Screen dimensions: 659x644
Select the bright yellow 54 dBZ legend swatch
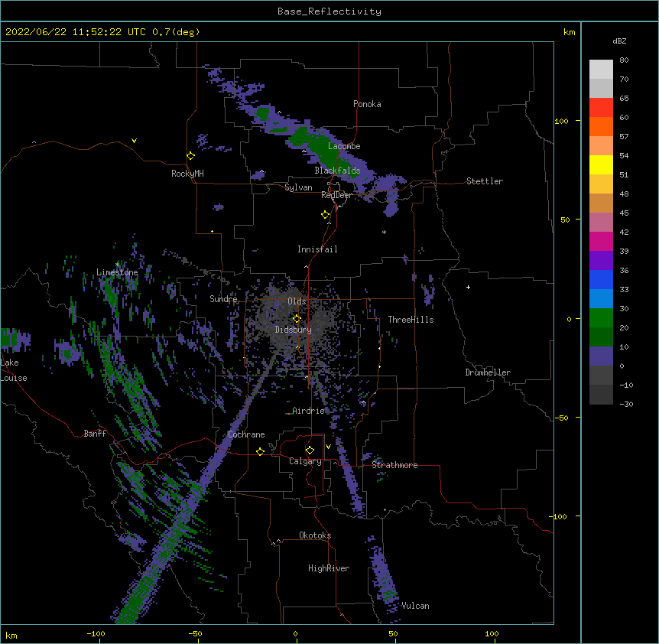point(601,164)
